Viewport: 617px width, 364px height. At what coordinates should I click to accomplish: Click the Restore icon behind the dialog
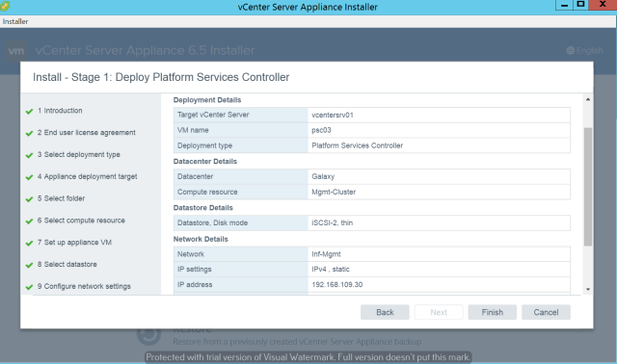pyautogui.click(x=148, y=334)
